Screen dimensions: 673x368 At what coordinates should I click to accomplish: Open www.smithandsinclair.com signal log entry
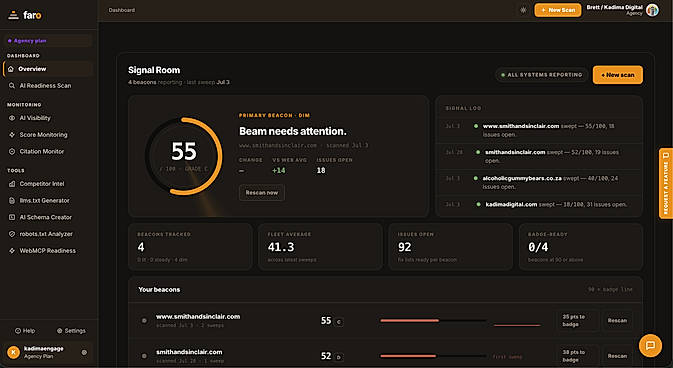coord(539,130)
